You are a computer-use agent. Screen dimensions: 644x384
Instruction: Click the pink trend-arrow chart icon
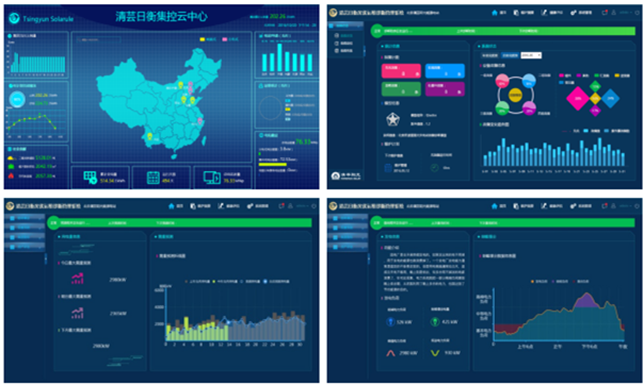click(x=77, y=279)
